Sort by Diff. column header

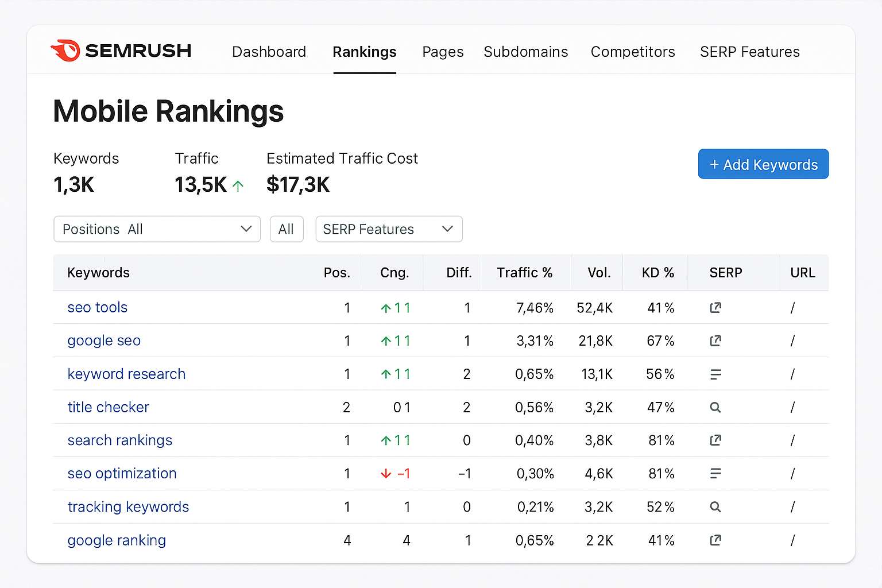pos(459,273)
